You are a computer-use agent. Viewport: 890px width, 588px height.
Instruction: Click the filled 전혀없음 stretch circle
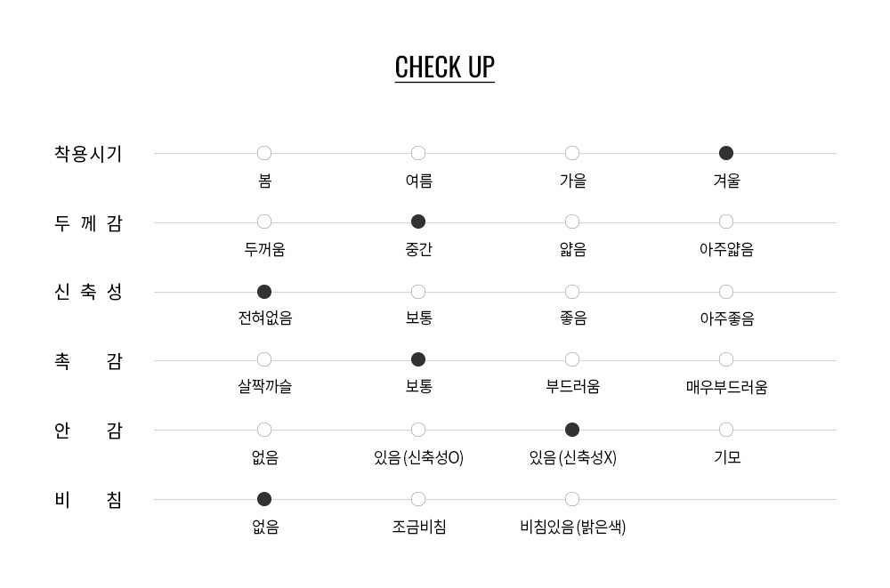tap(264, 292)
